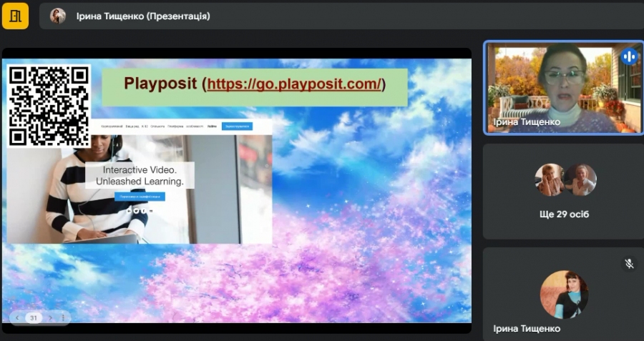
Task: Click the yellow leave-meeting door icon
Action: pyautogui.click(x=15, y=16)
